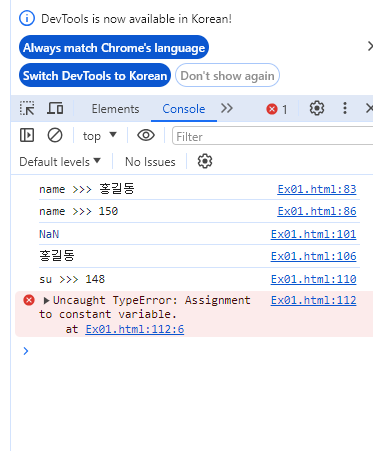Click the No Issues indicator
Image resolution: width=373 pixels, height=451 pixels.
(150, 162)
